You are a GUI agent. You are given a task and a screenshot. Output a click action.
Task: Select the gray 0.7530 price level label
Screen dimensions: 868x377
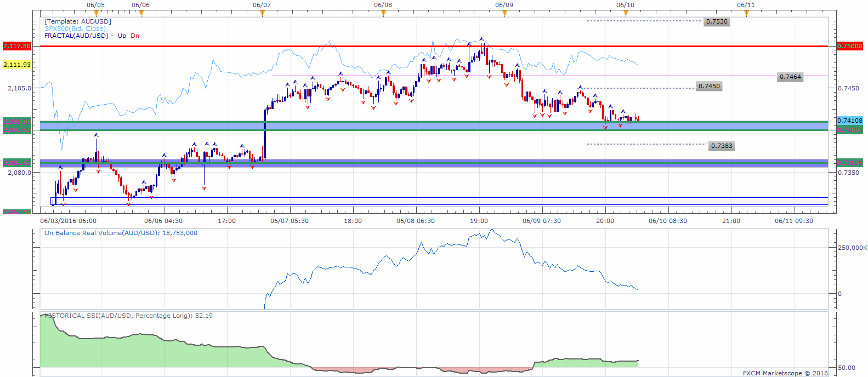[x=717, y=21]
